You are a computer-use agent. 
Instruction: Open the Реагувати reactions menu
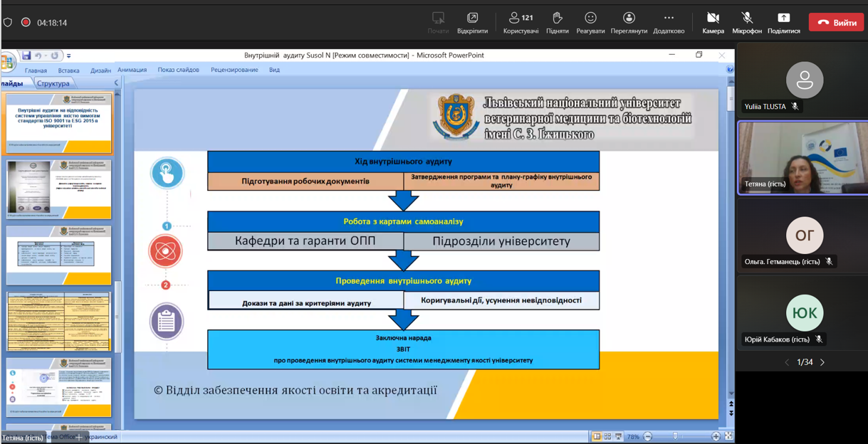590,22
